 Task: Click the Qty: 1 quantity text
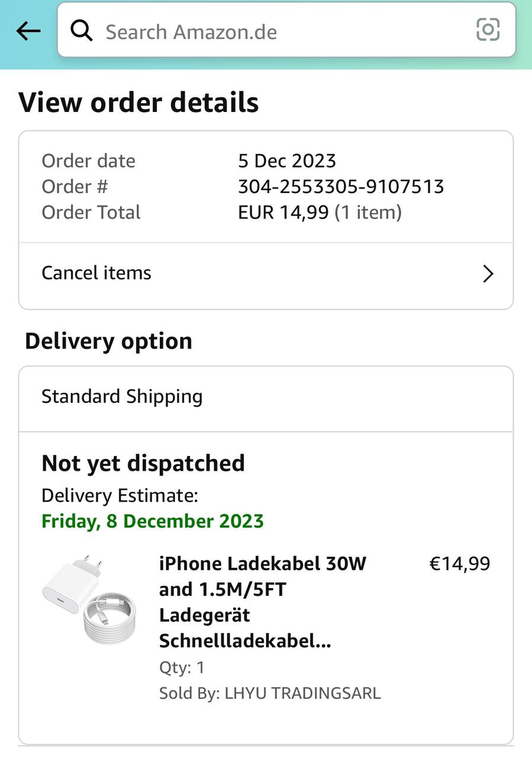click(x=182, y=667)
